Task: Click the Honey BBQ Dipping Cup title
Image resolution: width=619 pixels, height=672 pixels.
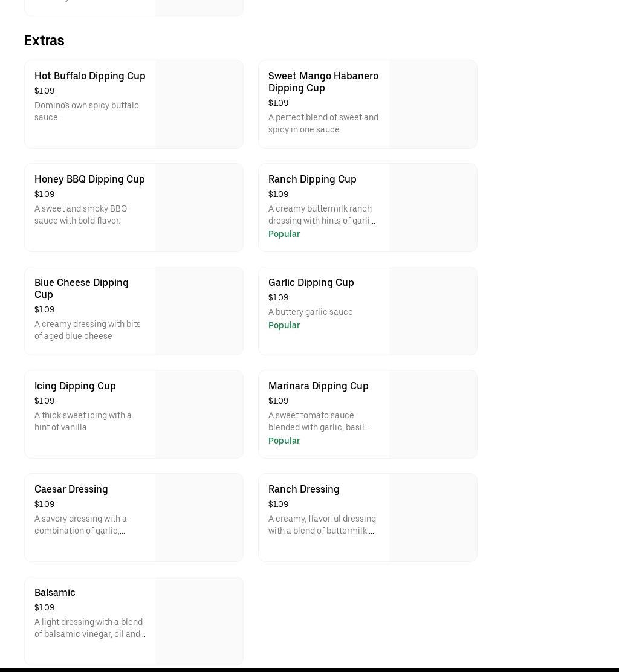Action: pos(89,179)
